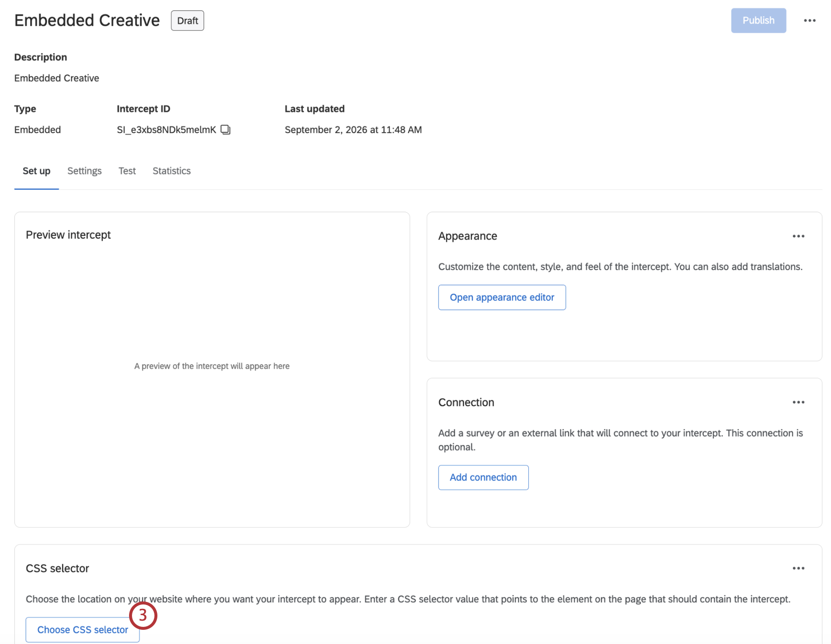View the Statistics tab

(172, 171)
